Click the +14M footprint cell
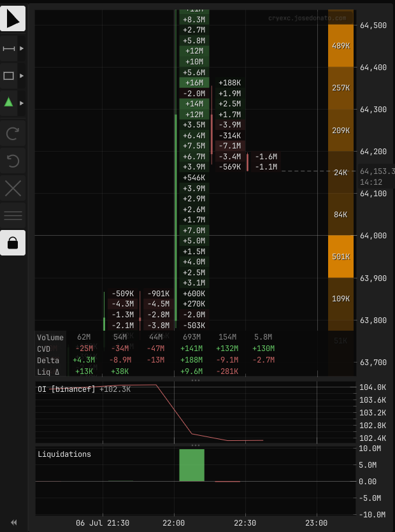The image size is (395, 532). coord(194,103)
